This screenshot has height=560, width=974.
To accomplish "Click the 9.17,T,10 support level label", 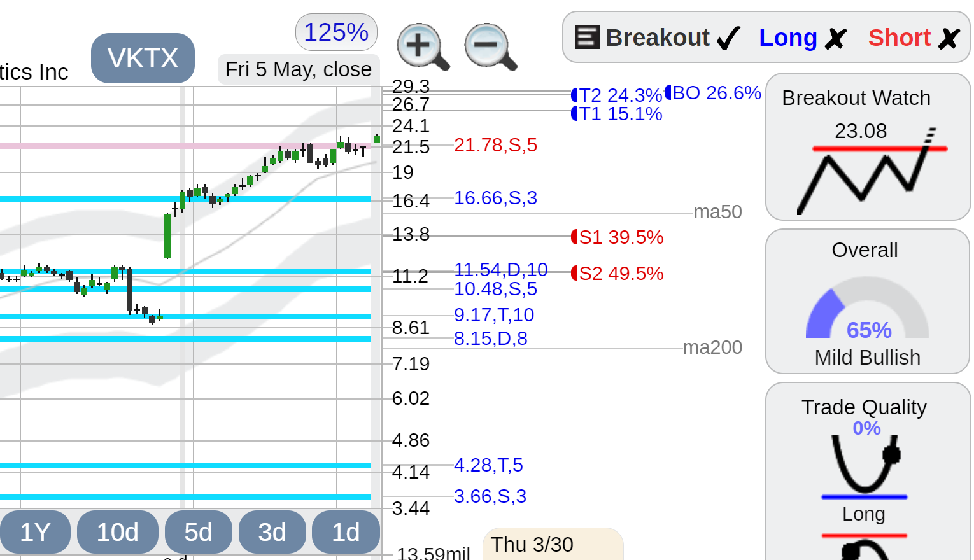I will [x=494, y=315].
